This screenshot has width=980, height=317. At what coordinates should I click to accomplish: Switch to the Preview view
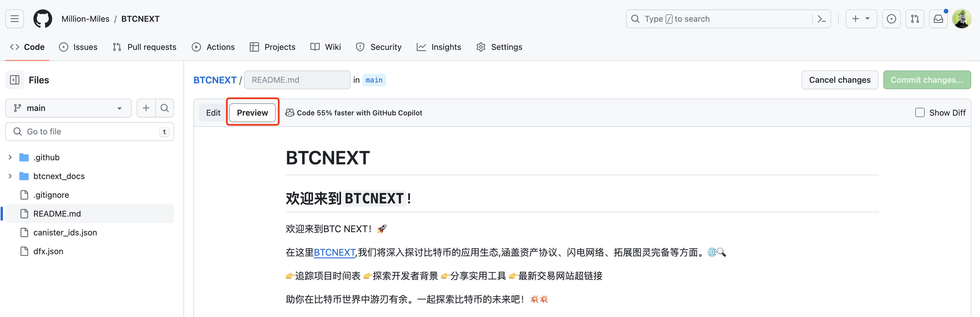click(x=253, y=113)
